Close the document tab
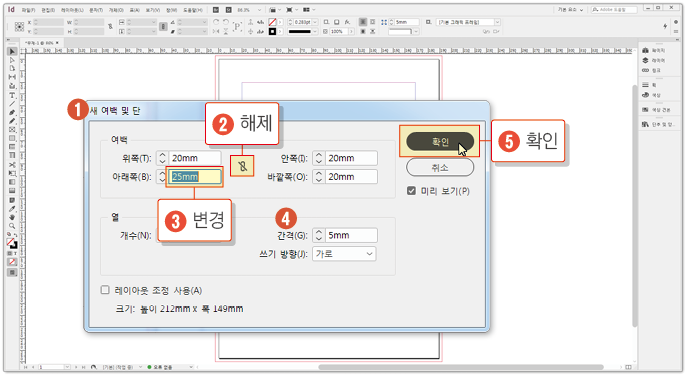The width and height of the screenshot is (685, 375). click(x=57, y=43)
